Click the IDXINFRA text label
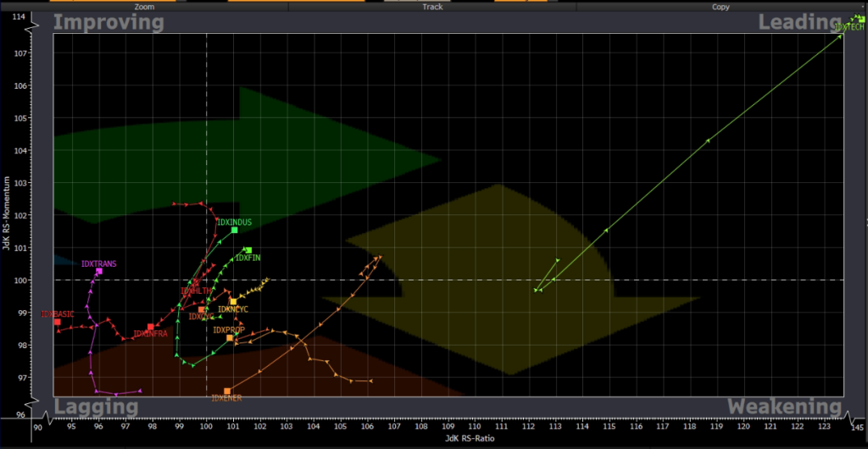The width and height of the screenshot is (868, 449). 150,334
